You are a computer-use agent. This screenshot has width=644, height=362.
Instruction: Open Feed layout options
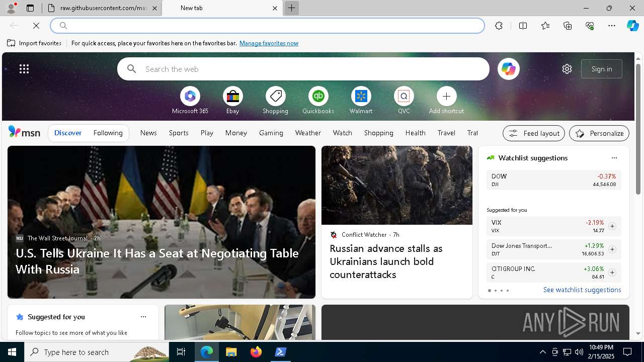coord(534,133)
